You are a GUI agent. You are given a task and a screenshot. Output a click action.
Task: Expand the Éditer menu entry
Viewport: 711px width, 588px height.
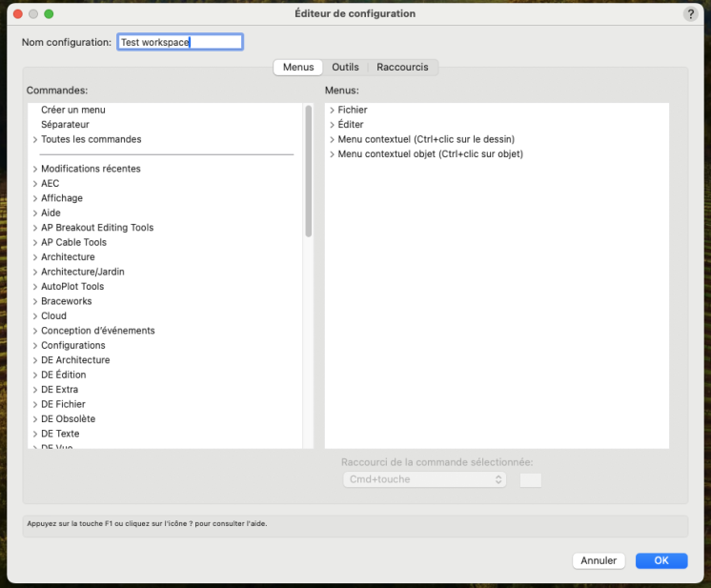(x=332, y=125)
